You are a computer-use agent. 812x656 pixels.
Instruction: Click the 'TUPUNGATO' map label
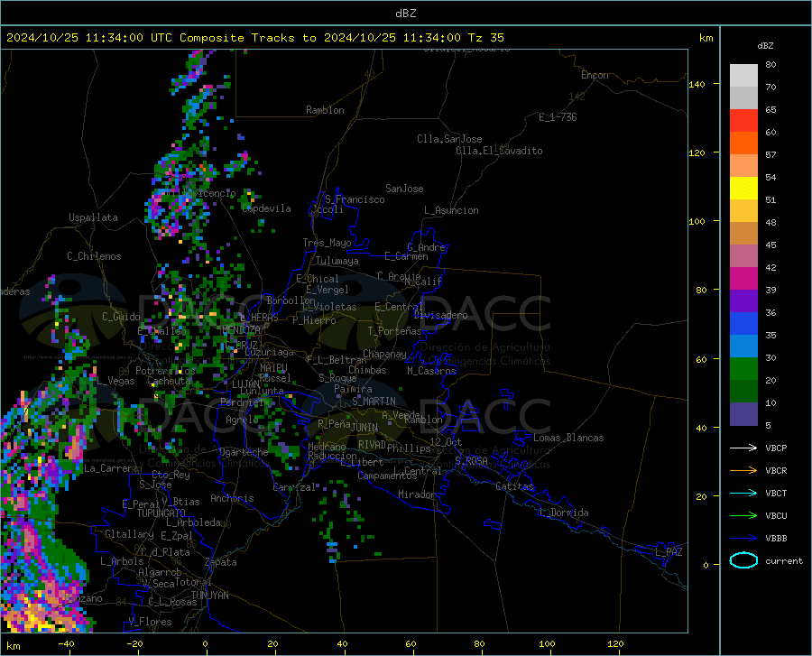[x=161, y=513]
